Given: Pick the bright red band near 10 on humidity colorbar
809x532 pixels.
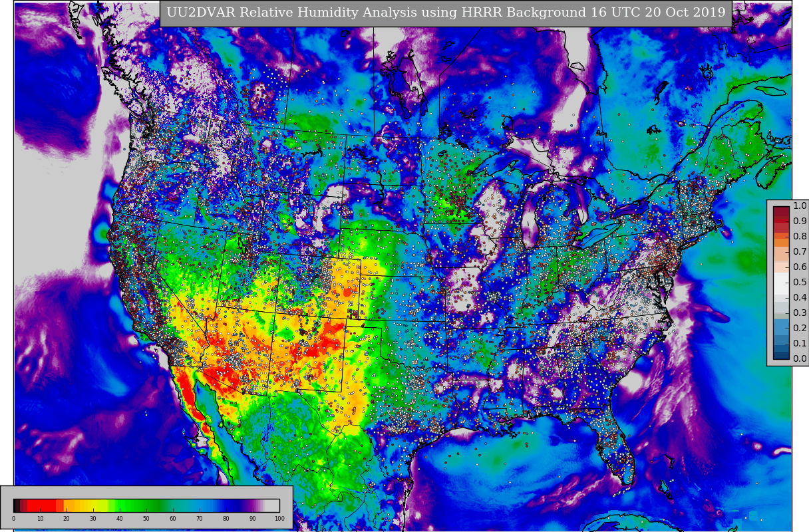Looking at the screenshot, I should pos(41,505).
